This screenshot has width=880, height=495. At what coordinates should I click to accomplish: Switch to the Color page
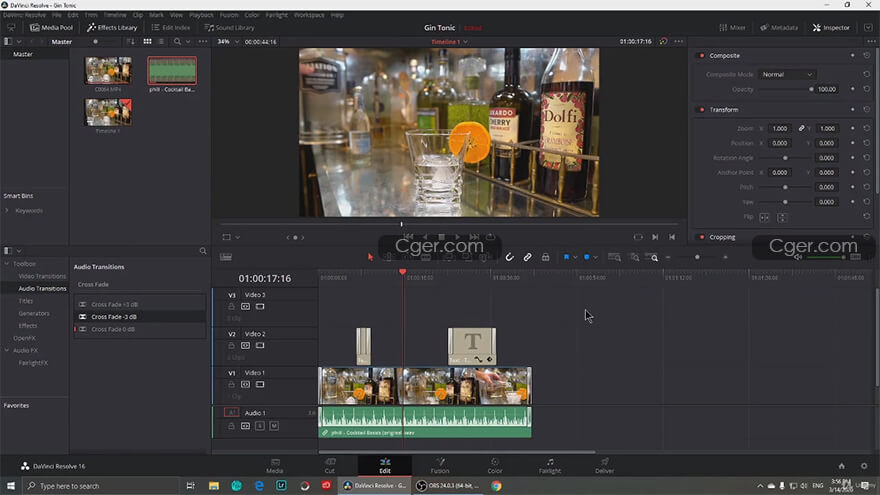tap(494, 466)
